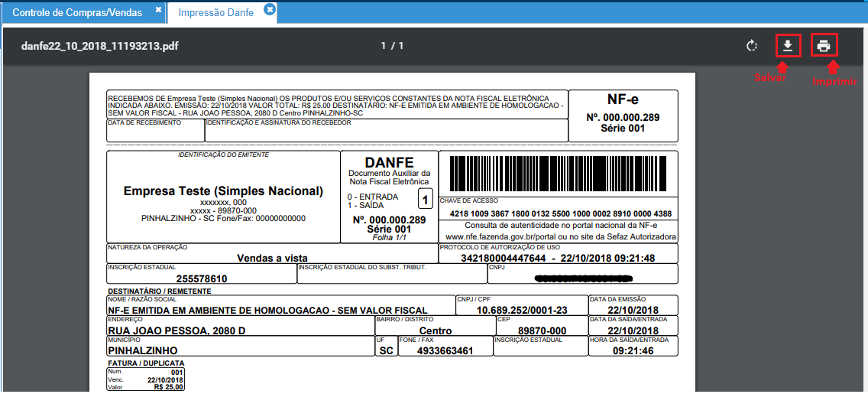Click the large DANFE title

(389, 162)
